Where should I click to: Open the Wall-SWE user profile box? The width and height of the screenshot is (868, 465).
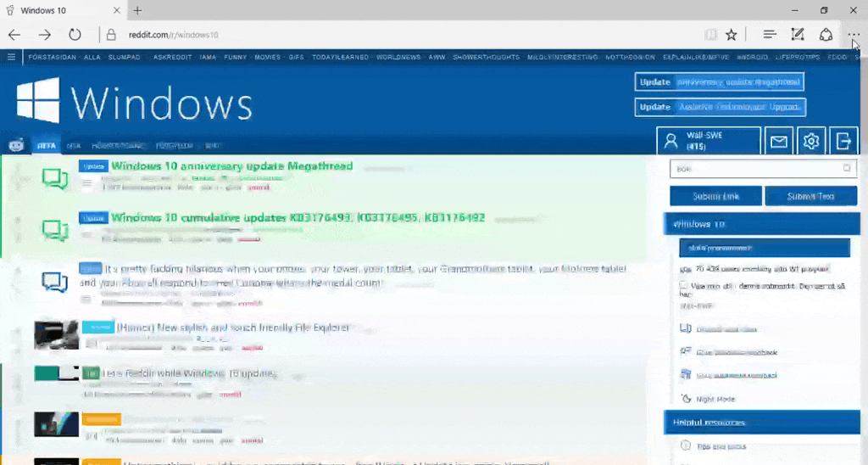tap(709, 141)
